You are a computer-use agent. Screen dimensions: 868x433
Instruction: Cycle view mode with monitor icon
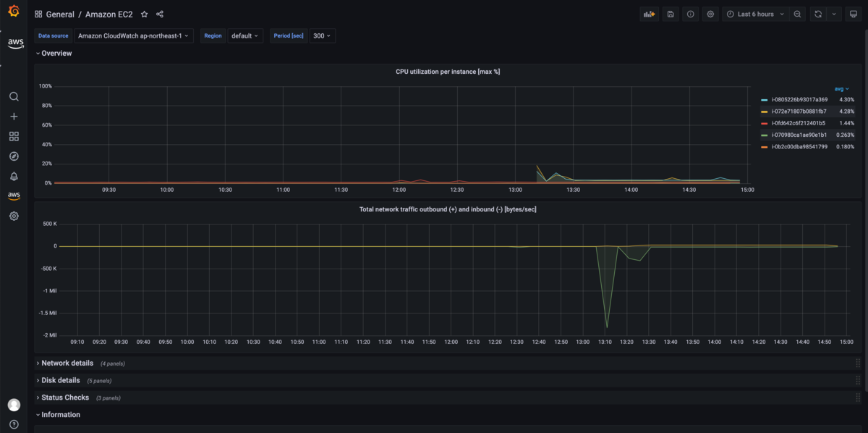tap(853, 14)
